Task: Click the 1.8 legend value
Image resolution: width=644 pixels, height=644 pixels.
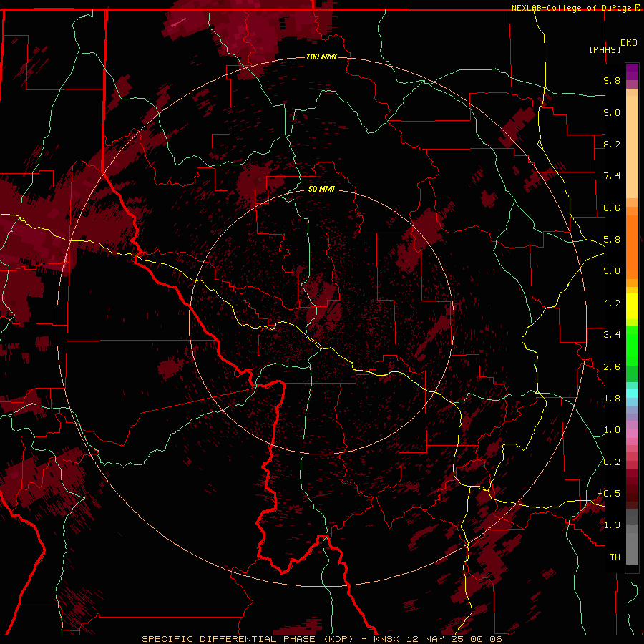Action: [x=612, y=399]
